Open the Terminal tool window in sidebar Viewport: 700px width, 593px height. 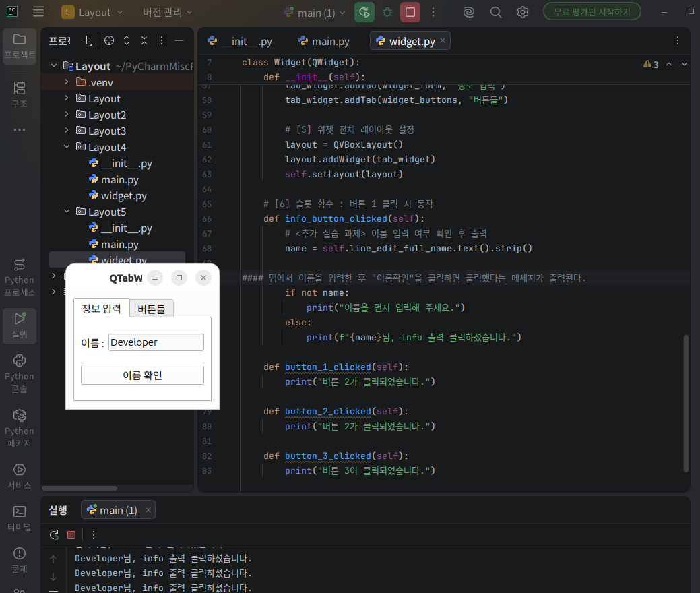click(x=19, y=518)
